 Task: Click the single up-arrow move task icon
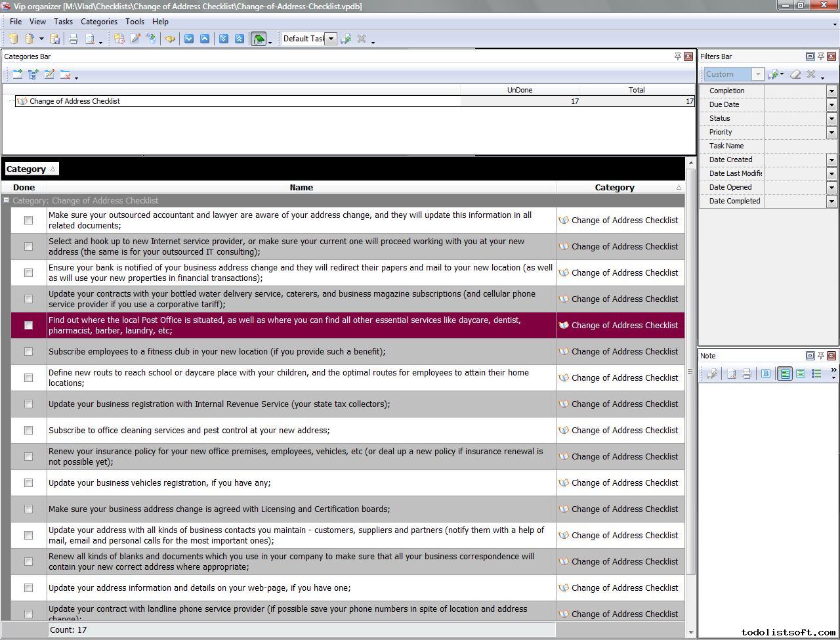point(205,39)
